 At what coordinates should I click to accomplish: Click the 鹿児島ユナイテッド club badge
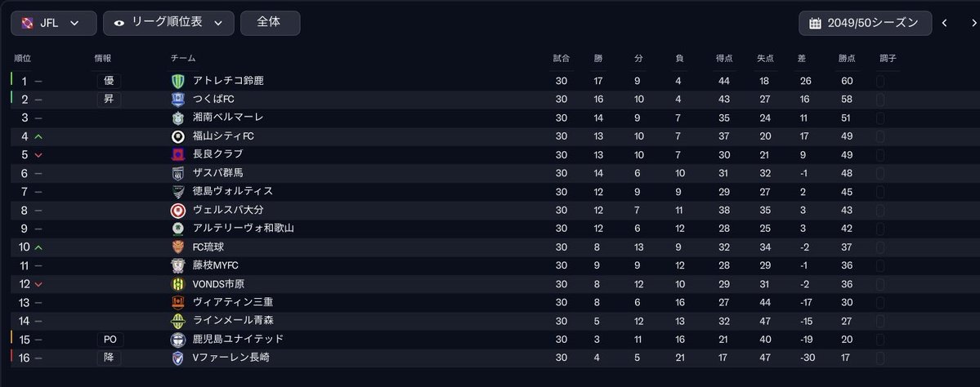tap(178, 340)
